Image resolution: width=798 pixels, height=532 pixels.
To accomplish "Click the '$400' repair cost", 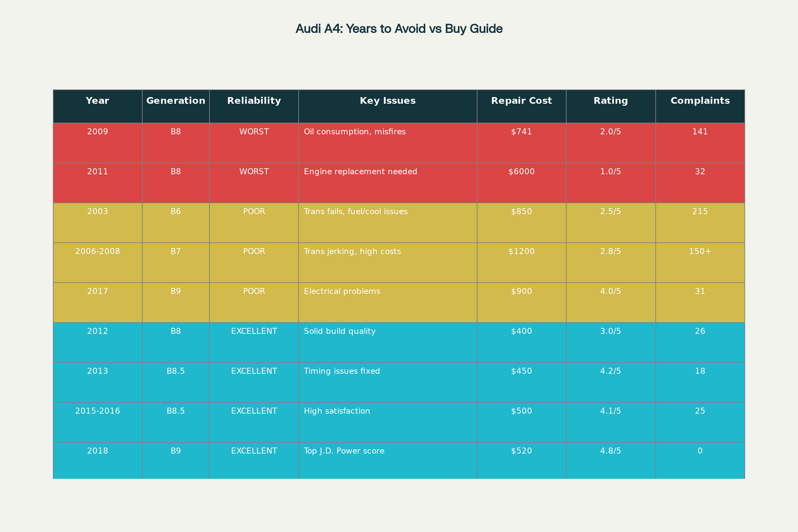I will [521, 331].
